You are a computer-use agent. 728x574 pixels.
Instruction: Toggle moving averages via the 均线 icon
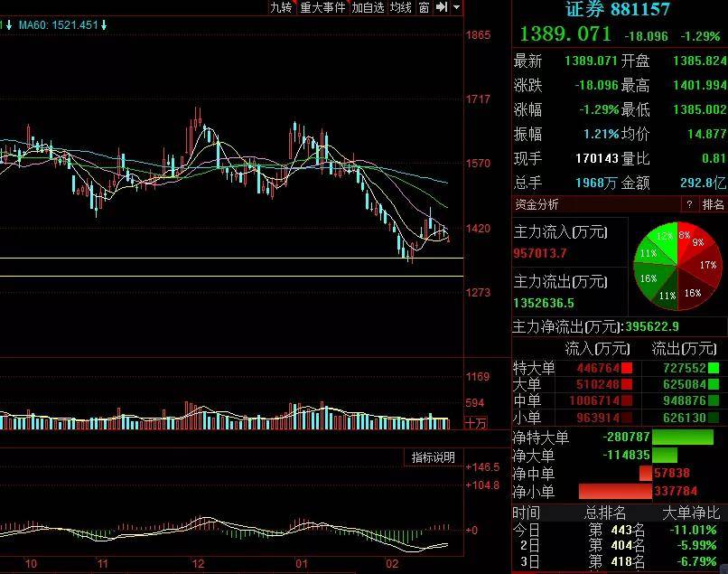[403, 7]
